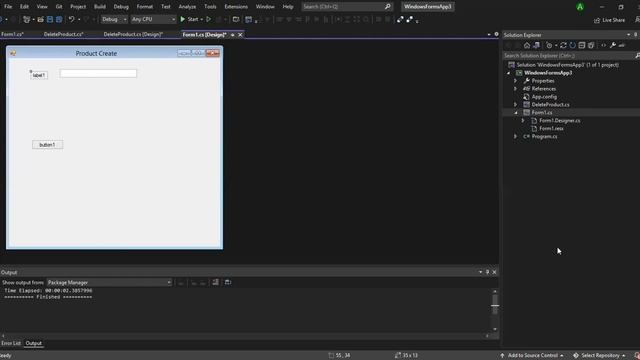
Task: Open the Build menu
Action: click(100, 7)
